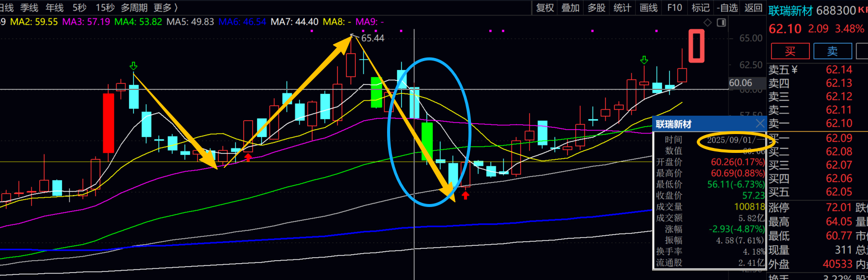868x280 pixels.
Task: Switch to 年线 yearly chart
Action: [x=55, y=7]
